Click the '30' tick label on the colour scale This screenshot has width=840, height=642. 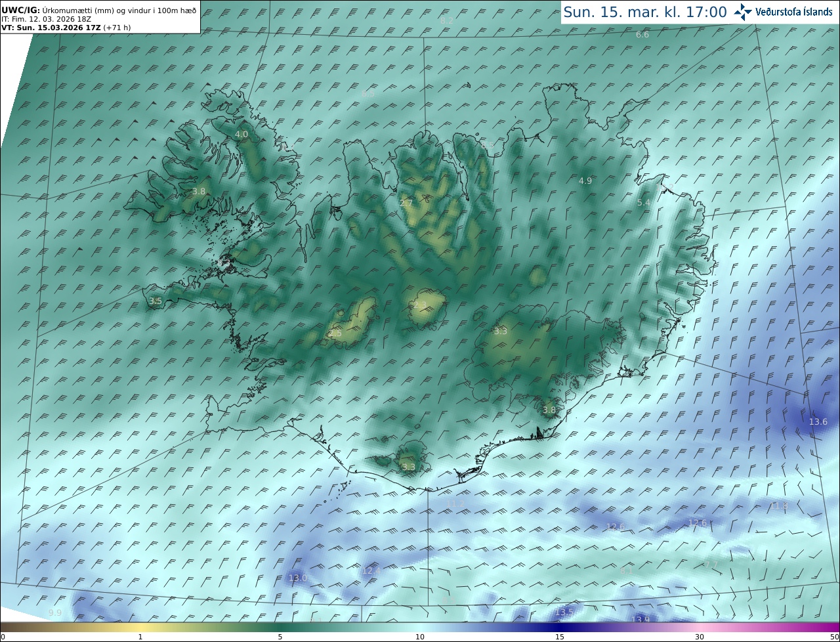click(x=700, y=637)
